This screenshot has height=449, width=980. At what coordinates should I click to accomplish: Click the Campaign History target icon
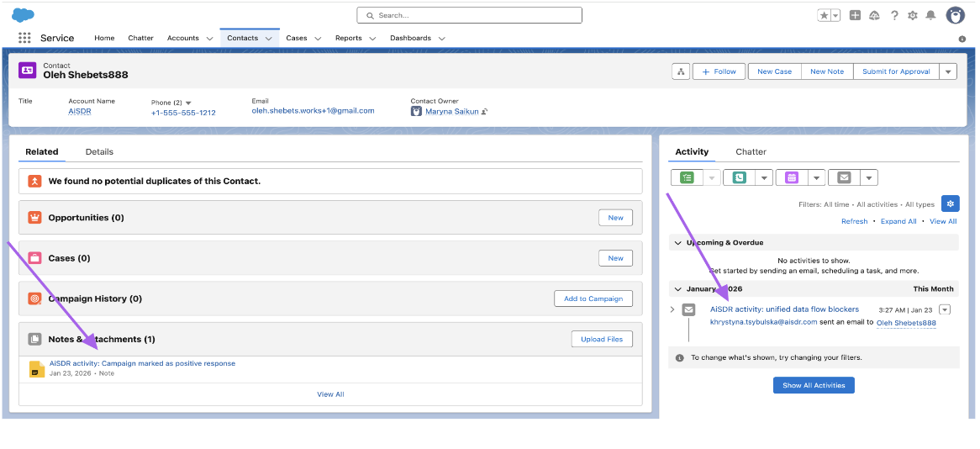(35, 299)
